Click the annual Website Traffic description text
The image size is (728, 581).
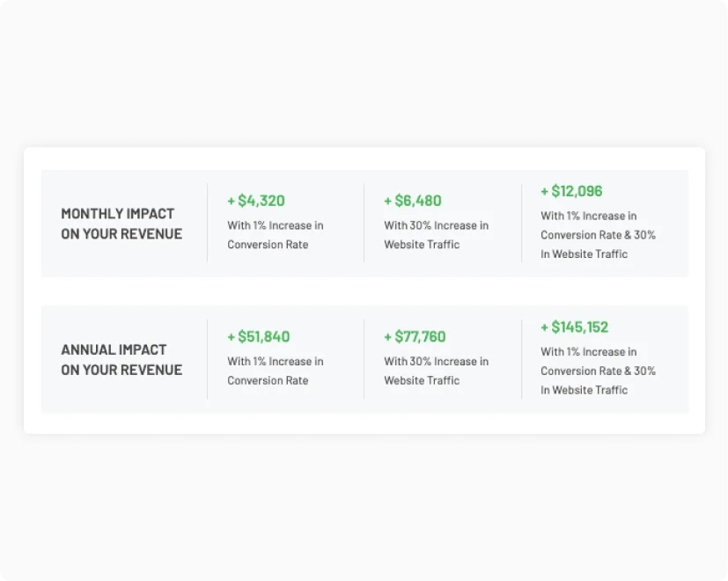click(x=436, y=371)
